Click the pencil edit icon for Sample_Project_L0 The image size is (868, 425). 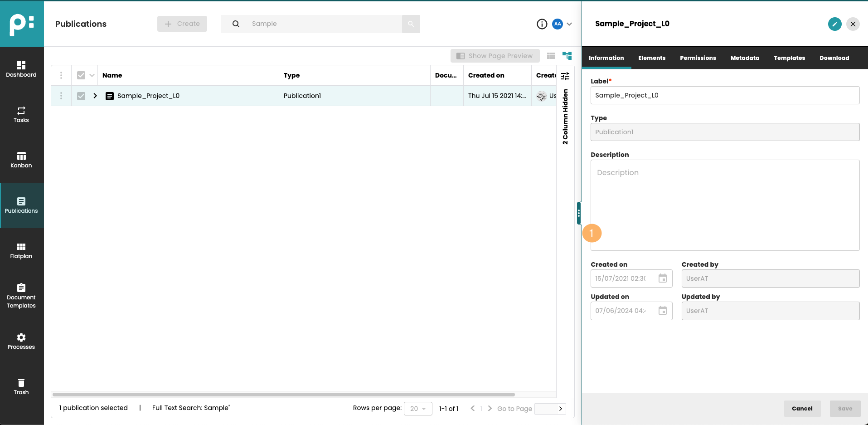point(834,24)
